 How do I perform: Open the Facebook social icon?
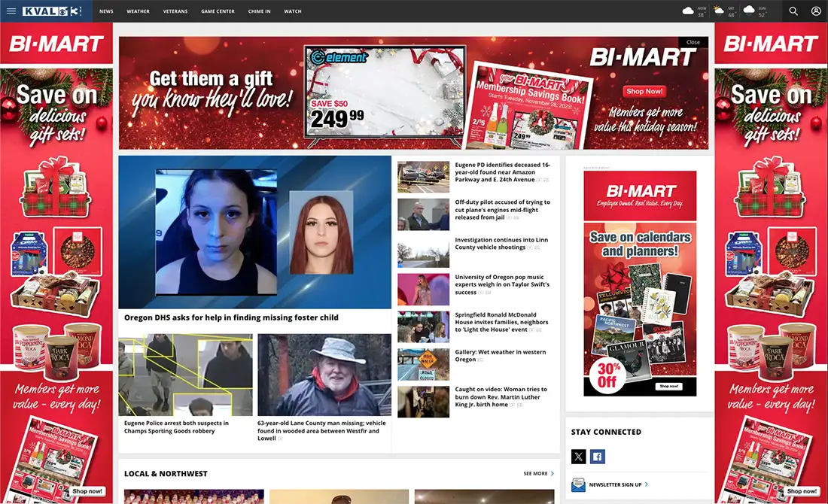[x=597, y=457]
